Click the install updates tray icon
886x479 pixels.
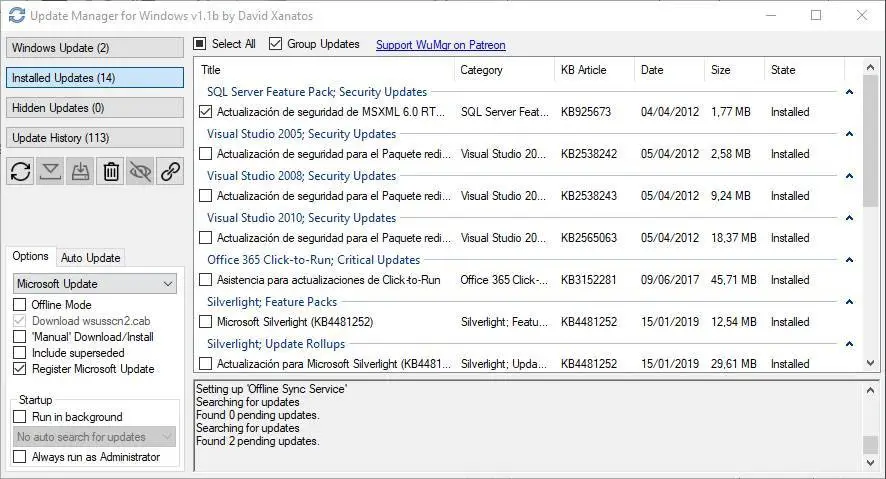[81, 171]
